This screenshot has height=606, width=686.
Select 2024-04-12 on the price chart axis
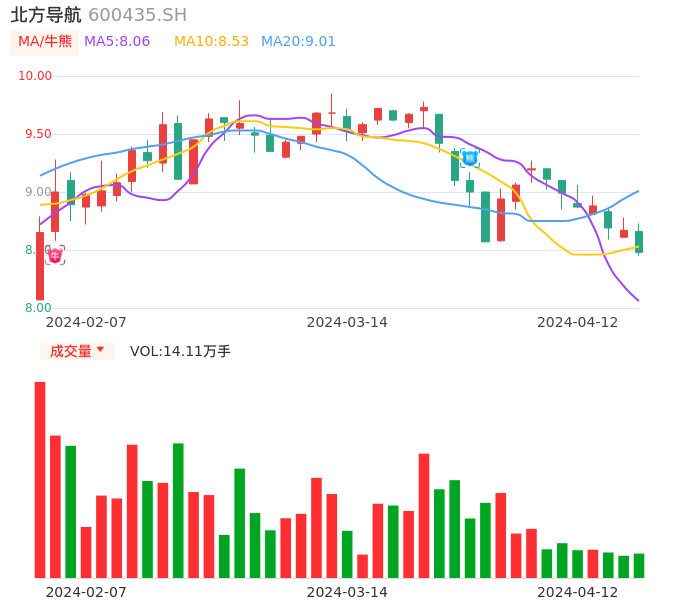(577, 322)
